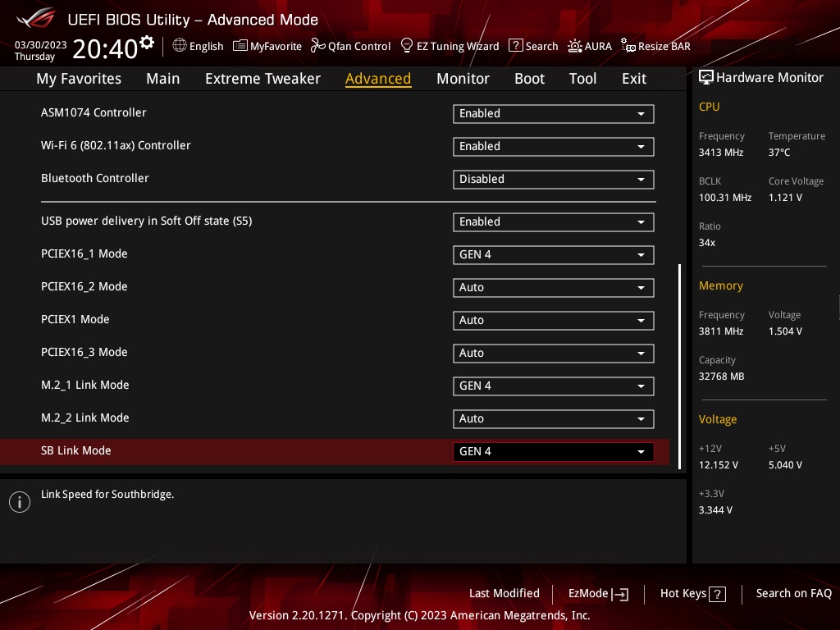Image resolution: width=840 pixels, height=630 pixels.
Task: Switch to EzMode
Action: (x=598, y=594)
